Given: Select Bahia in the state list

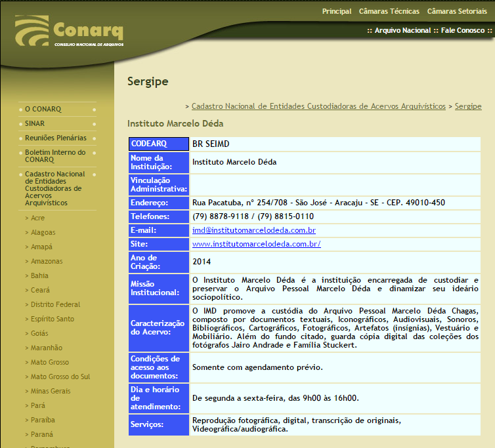Looking at the screenshot, I should (x=39, y=275).
